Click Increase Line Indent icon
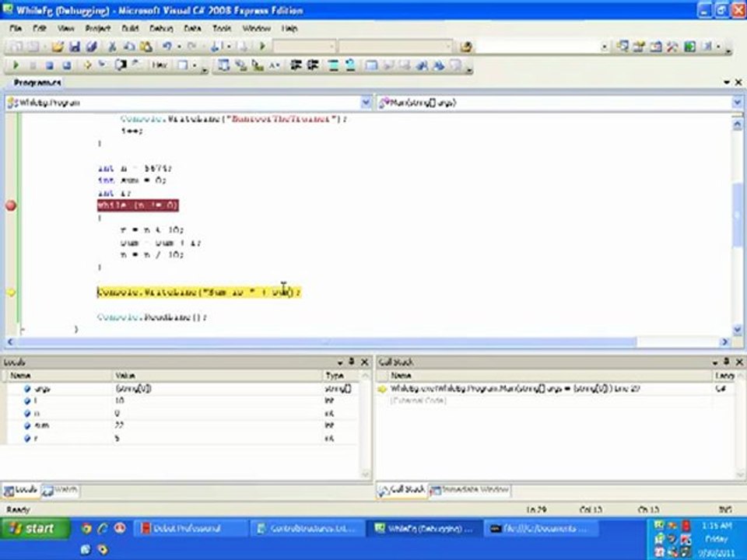Image resolution: width=747 pixels, height=560 pixels. tap(313, 65)
